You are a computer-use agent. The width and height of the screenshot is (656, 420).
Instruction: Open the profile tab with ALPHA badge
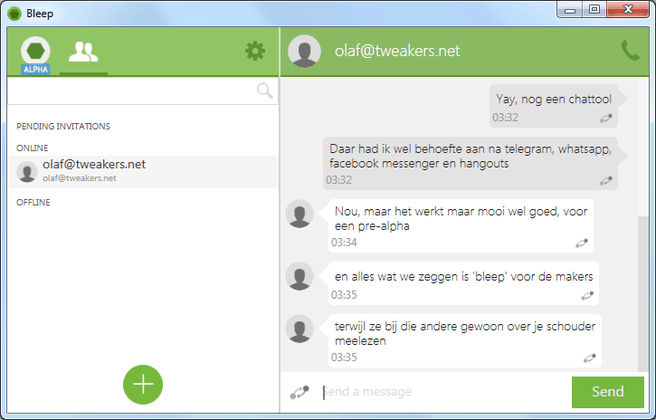point(36,55)
